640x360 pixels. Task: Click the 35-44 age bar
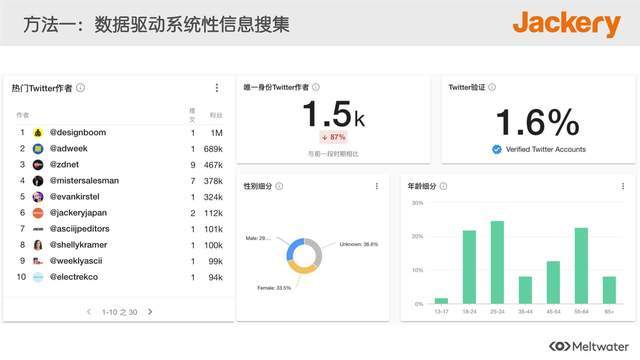pos(525,290)
